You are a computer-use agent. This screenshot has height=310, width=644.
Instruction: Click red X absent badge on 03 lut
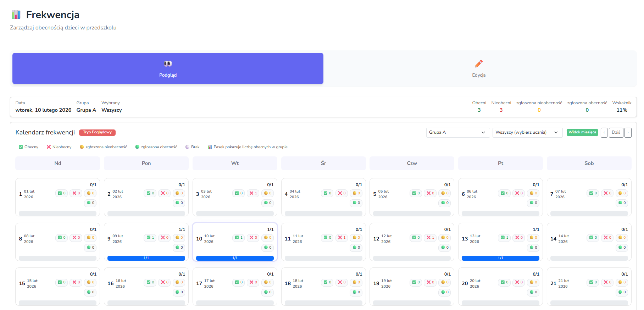point(253,193)
